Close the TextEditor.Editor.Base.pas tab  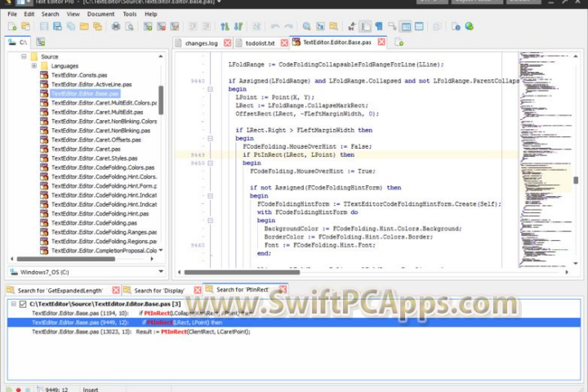[381, 42]
